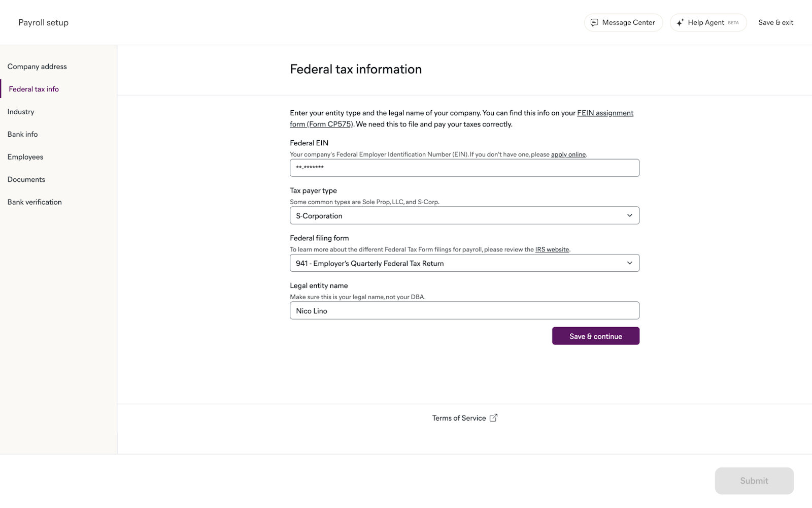This screenshot has width=812, height=508.
Task: Follow the apply online EIN link
Action: (x=568, y=154)
